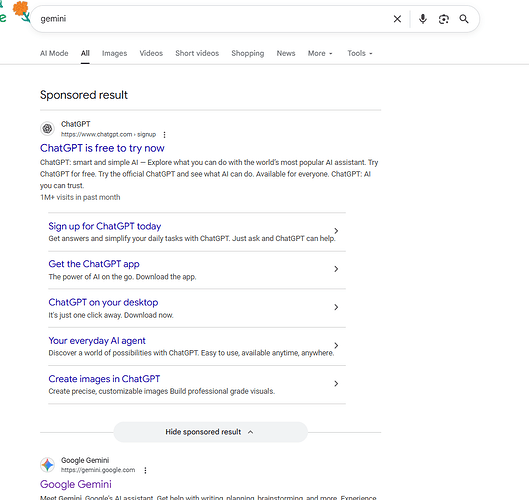Open the More dropdown in search tabs
This screenshot has height=500, width=529.
320,53
